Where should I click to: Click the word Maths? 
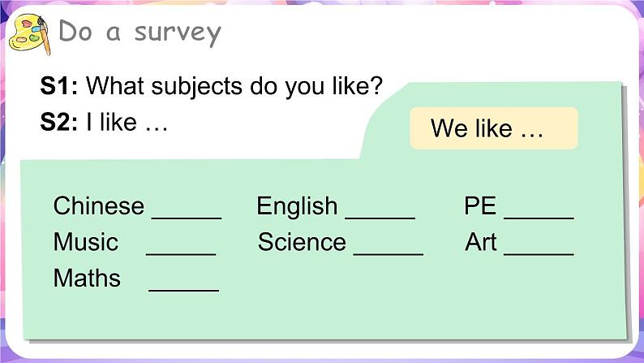tap(87, 279)
